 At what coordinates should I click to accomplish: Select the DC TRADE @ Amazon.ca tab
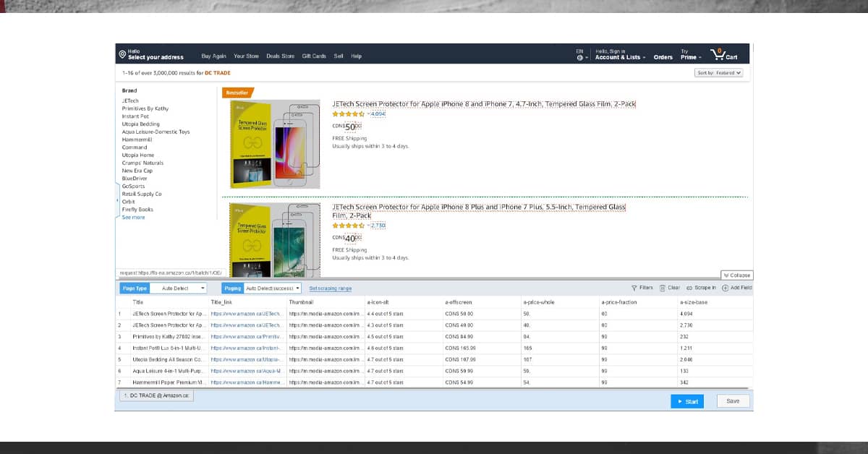tap(156, 395)
